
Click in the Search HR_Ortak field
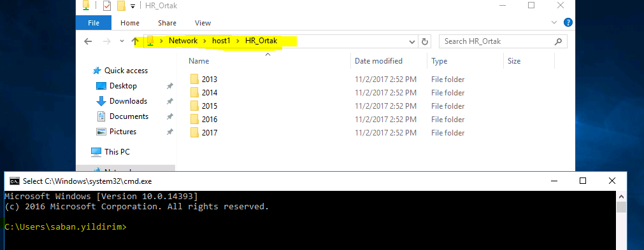point(496,41)
